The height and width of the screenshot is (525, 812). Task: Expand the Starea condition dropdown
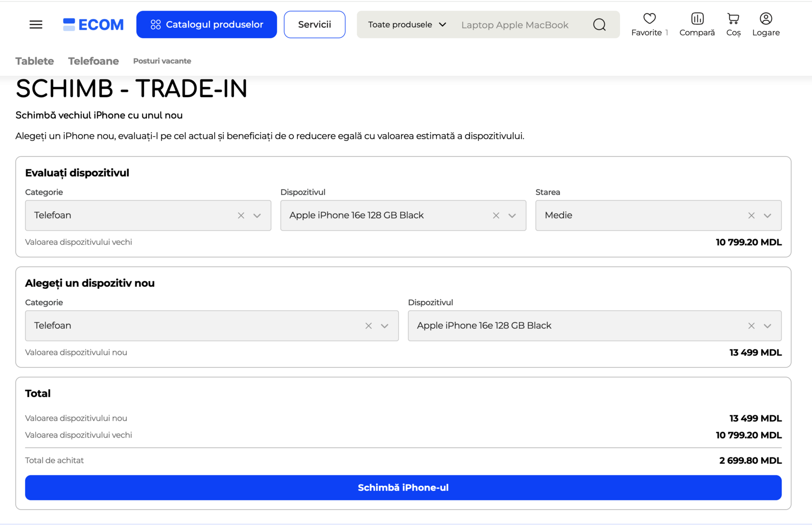click(768, 215)
